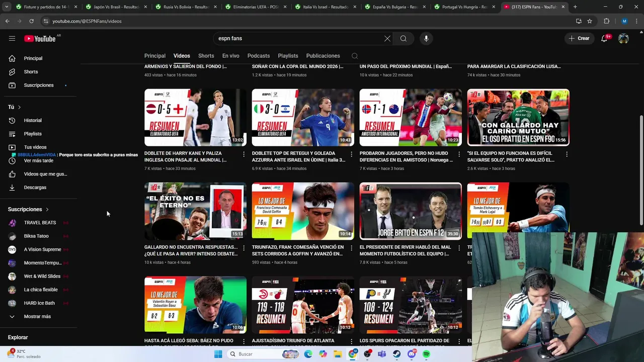Viewport: 644px width, 362px height.
Task: Switch to En vivo channel tab
Action: point(231,56)
